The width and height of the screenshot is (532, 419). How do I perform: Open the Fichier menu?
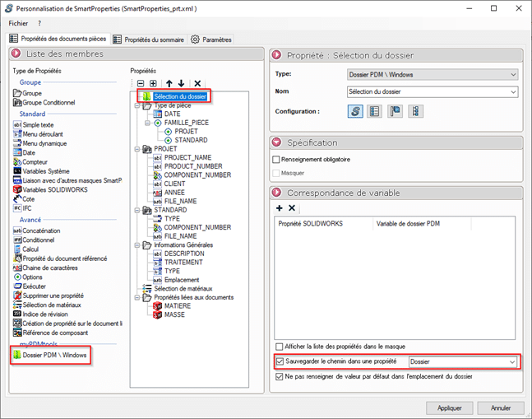pyautogui.click(x=18, y=23)
